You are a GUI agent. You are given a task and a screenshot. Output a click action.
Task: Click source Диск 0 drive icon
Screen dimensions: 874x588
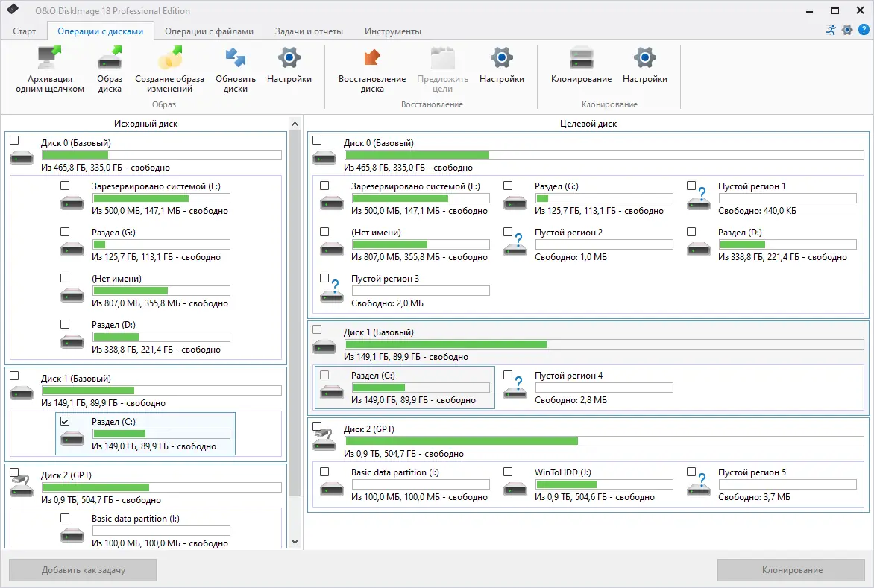pyautogui.click(x=22, y=157)
